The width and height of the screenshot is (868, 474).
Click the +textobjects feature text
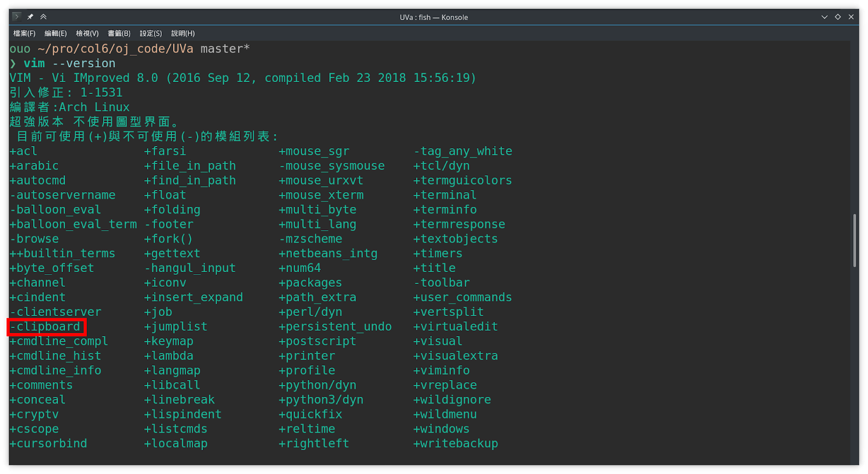tap(456, 239)
